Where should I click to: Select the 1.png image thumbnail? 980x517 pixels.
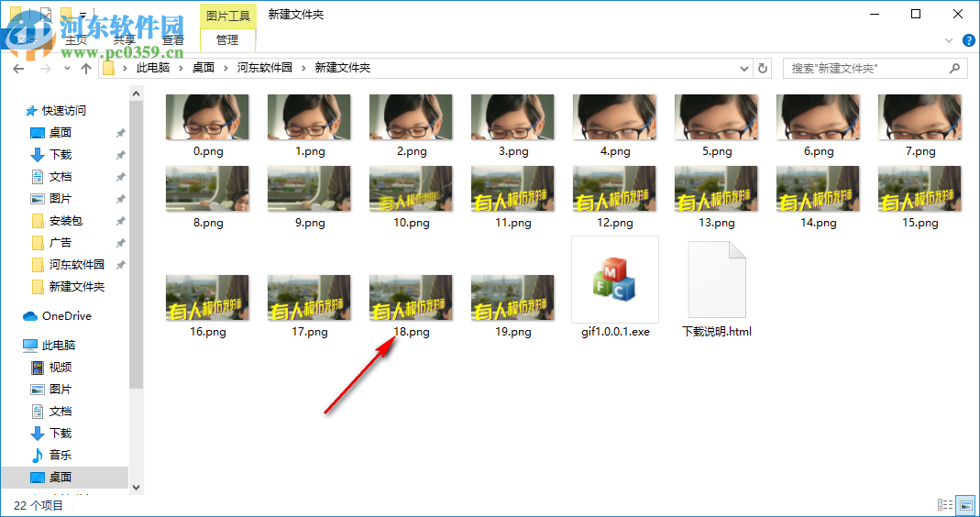coord(309,117)
